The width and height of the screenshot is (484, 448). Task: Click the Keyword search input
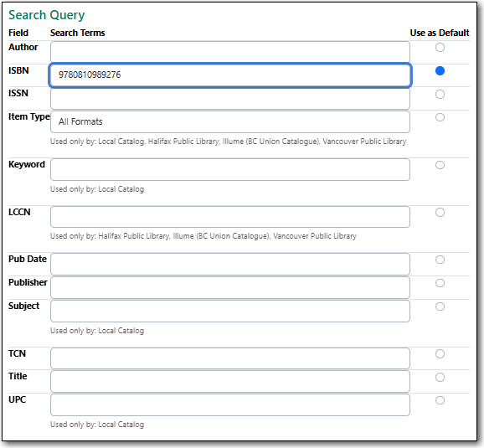pyautogui.click(x=230, y=169)
